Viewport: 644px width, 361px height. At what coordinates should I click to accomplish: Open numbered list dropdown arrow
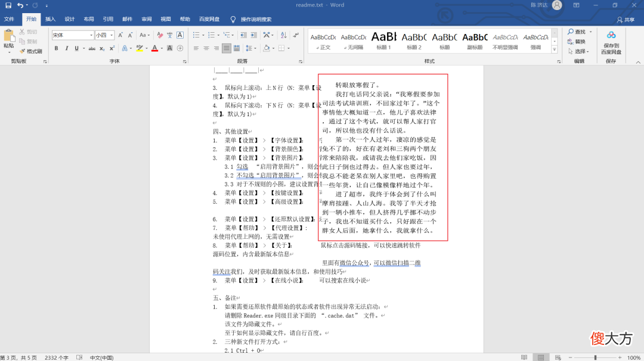click(x=218, y=35)
